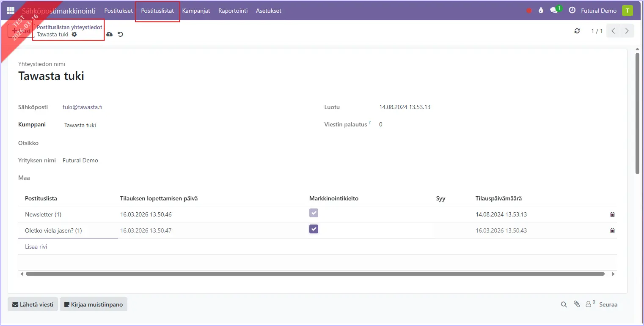This screenshot has height=326, width=644.
Task: Click the horizontal table scrollbar
Action: 315,274
